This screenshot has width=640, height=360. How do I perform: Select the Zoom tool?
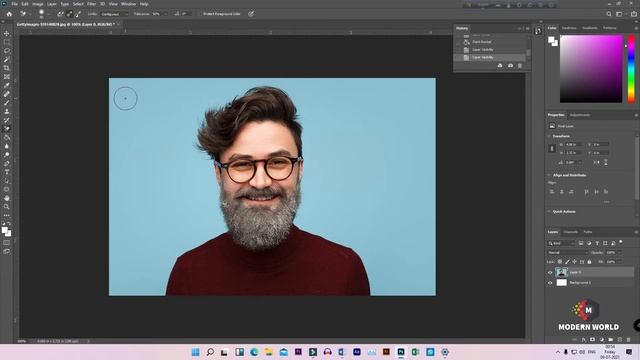pyautogui.click(x=7, y=207)
